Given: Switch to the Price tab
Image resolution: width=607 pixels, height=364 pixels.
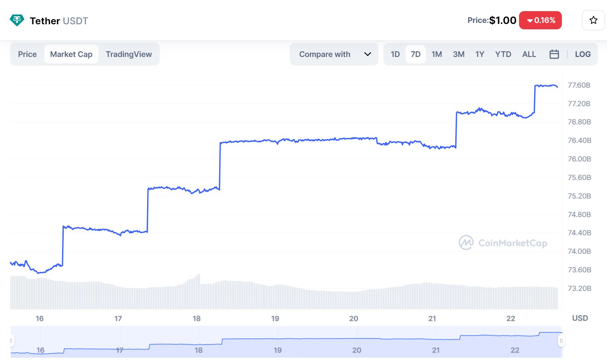Looking at the screenshot, I should click(27, 54).
